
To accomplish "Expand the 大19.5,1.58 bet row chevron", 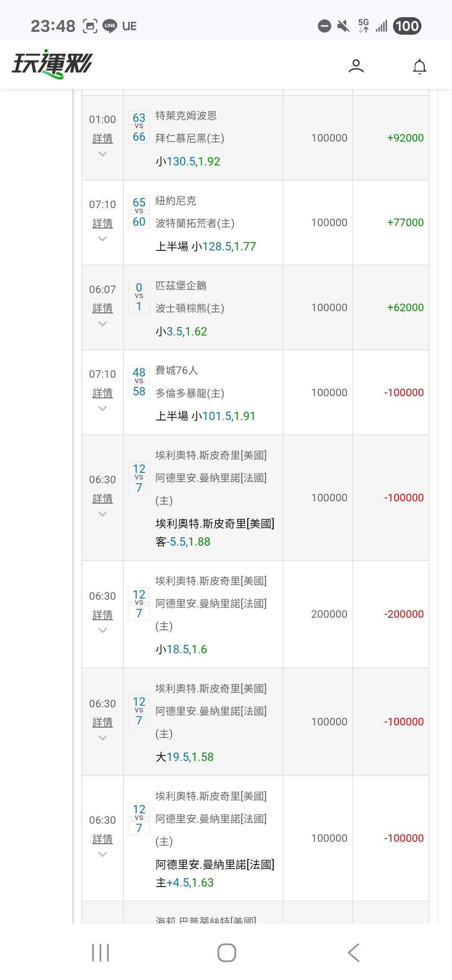I will pyautogui.click(x=103, y=738).
